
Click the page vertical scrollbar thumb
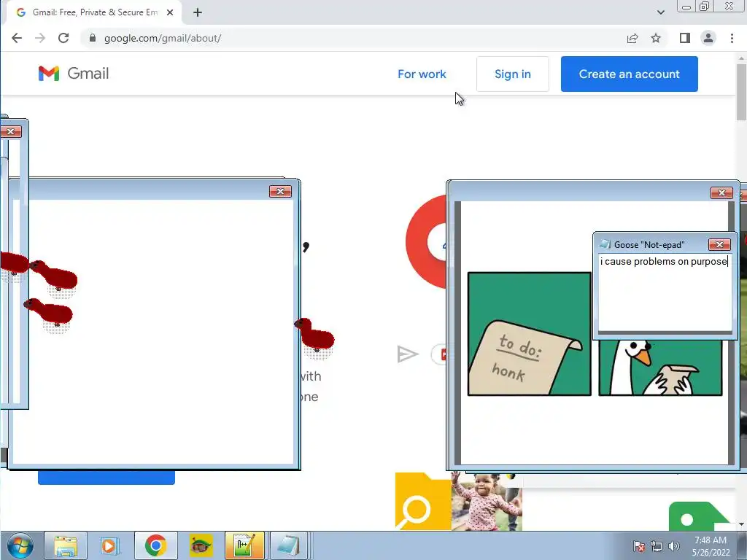click(x=741, y=91)
